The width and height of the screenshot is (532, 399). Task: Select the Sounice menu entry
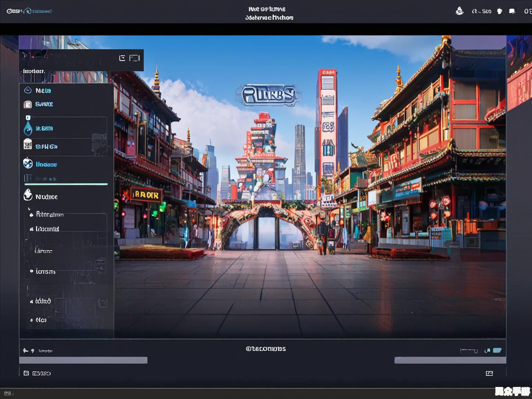tap(44, 104)
